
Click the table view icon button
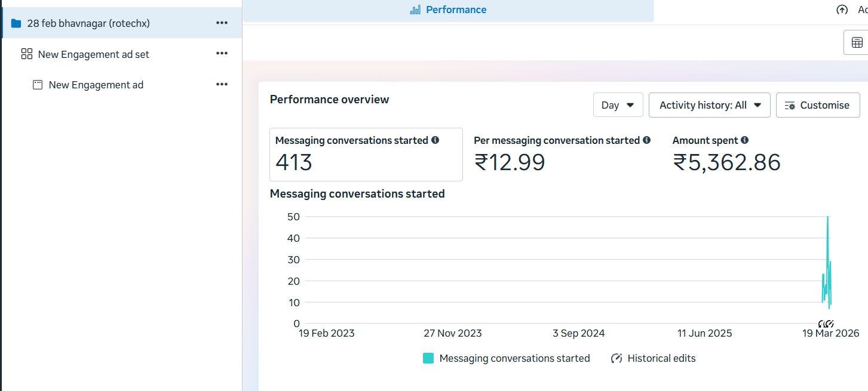(857, 42)
